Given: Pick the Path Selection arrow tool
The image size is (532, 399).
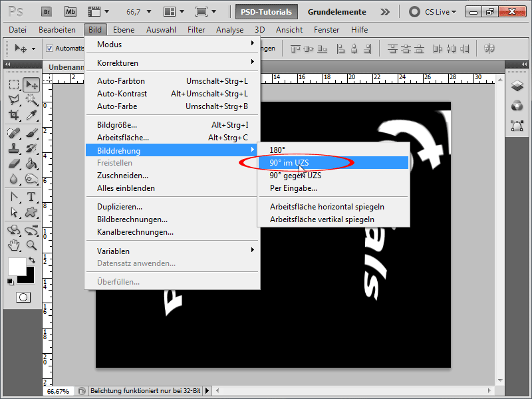Looking at the screenshot, I should point(13,212).
